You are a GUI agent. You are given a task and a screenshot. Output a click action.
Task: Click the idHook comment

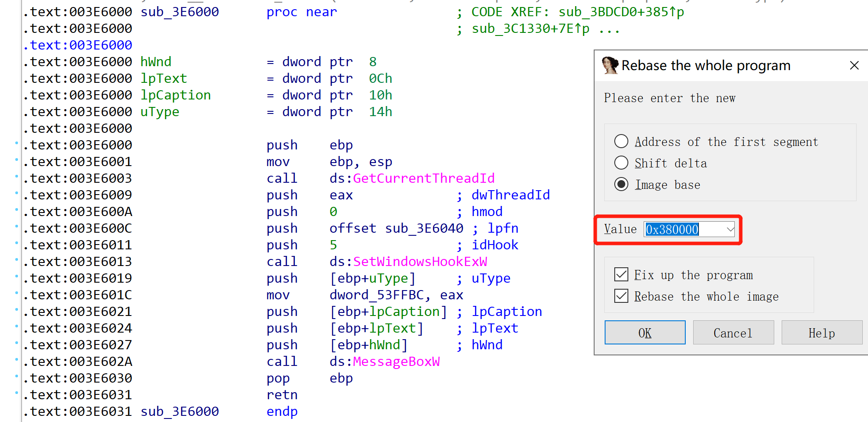pos(495,245)
